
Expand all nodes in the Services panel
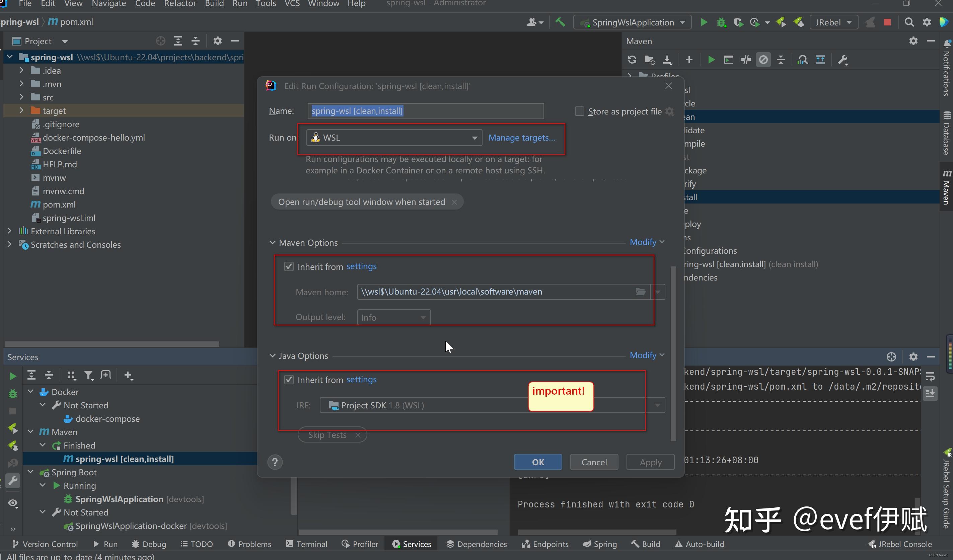point(31,375)
